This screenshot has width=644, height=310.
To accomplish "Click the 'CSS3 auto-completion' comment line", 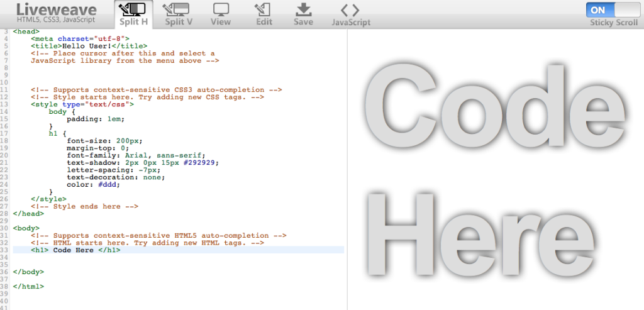I will point(156,90).
